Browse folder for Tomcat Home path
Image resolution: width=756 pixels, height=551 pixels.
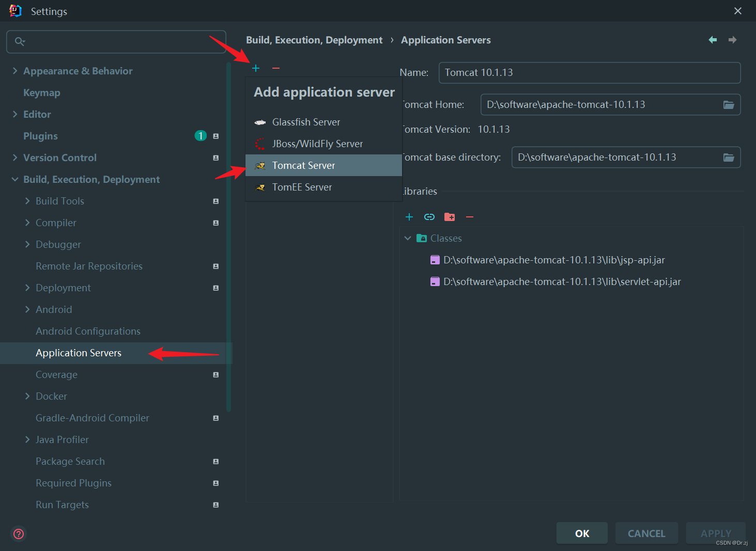point(729,105)
